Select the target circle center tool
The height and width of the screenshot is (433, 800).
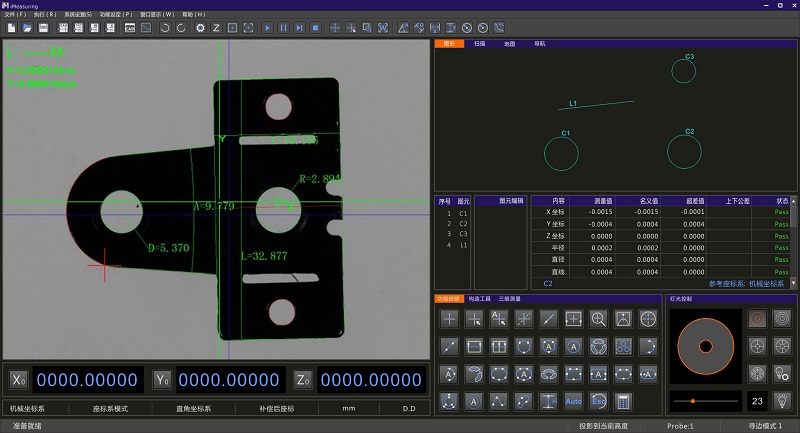coord(648,319)
